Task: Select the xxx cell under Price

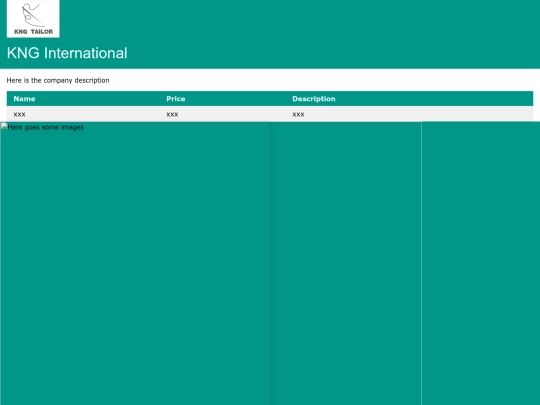Action: [x=172, y=114]
